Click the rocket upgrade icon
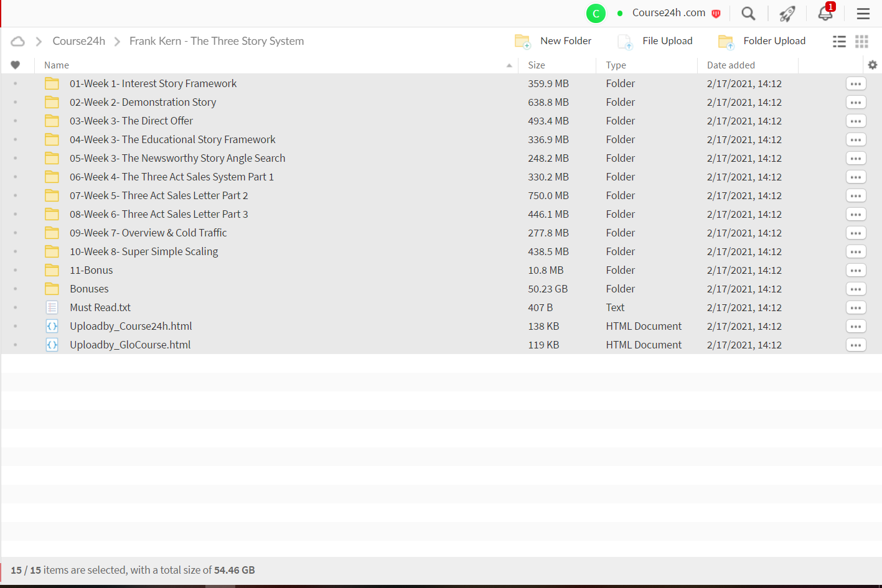Image resolution: width=882 pixels, height=588 pixels. click(787, 13)
